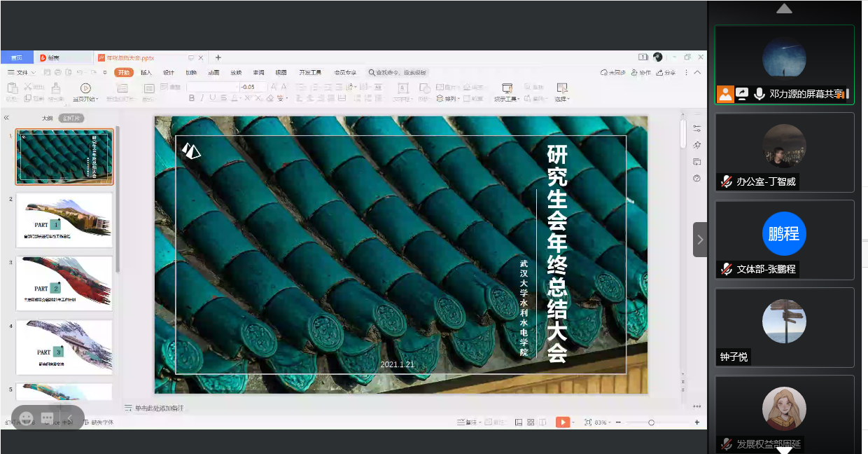Switch outline pane to 大纲 view

(x=47, y=118)
